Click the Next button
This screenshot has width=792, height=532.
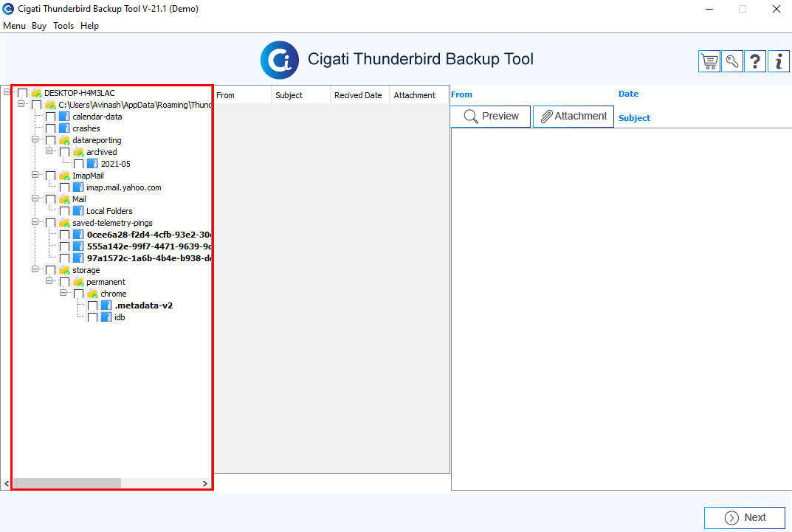tap(745, 518)
